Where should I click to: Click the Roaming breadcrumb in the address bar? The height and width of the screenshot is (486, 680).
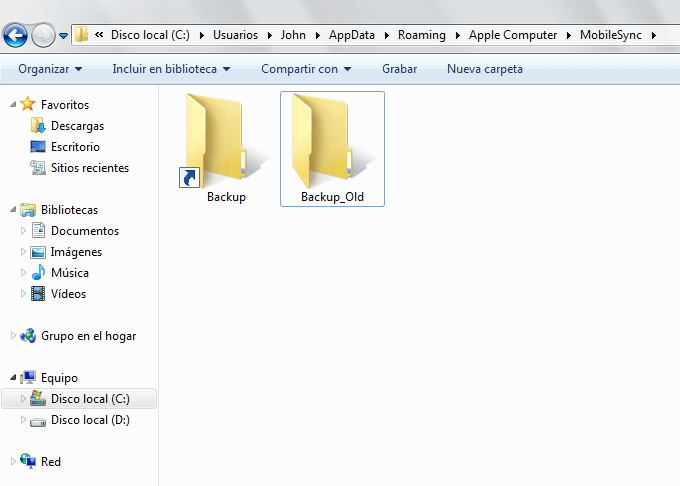pyautogui.click(x=421, y=35)
